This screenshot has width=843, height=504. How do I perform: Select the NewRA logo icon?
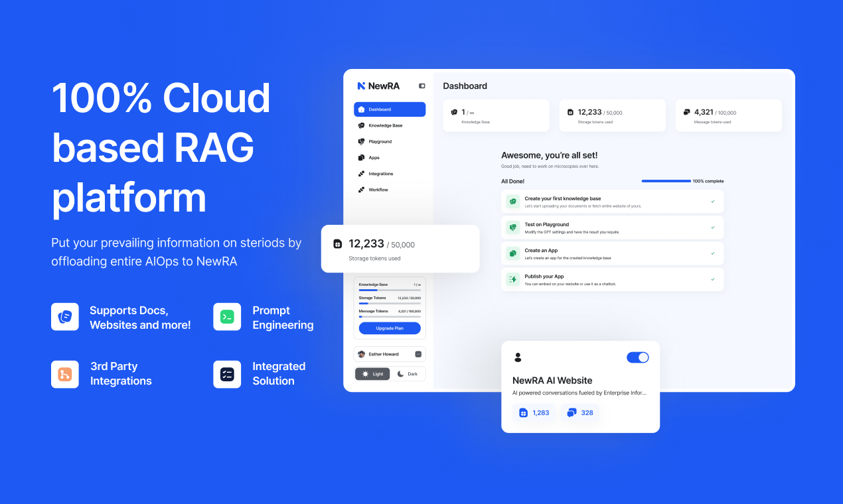(x=361, y=86)
